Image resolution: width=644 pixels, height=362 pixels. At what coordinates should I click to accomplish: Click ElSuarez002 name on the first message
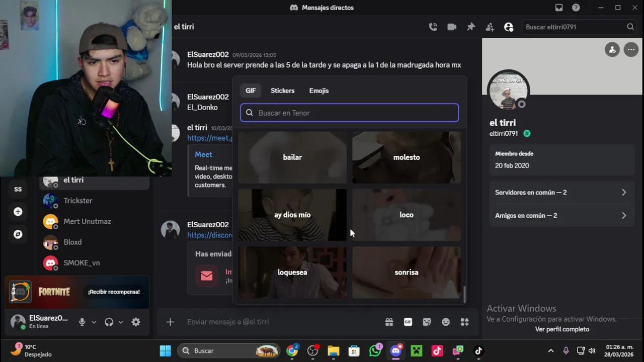[x=208, y=54]
